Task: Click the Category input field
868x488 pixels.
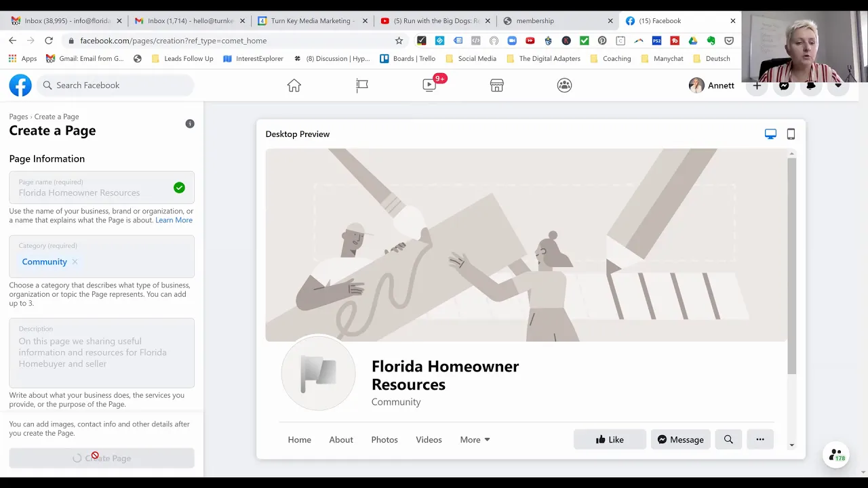Action: tap(102, 256)
